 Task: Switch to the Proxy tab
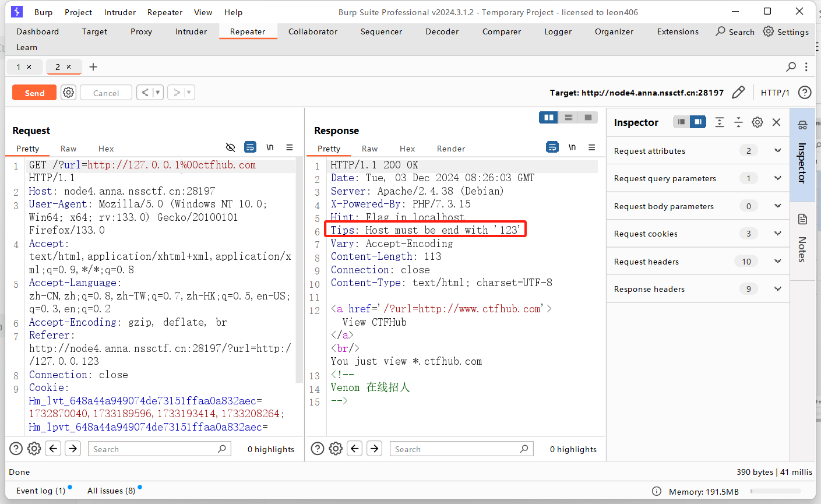(141, 31)
